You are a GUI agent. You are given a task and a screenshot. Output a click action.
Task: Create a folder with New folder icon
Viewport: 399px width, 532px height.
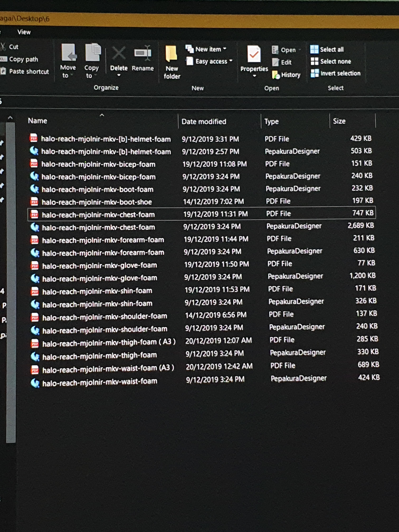[x=172, y=53]
